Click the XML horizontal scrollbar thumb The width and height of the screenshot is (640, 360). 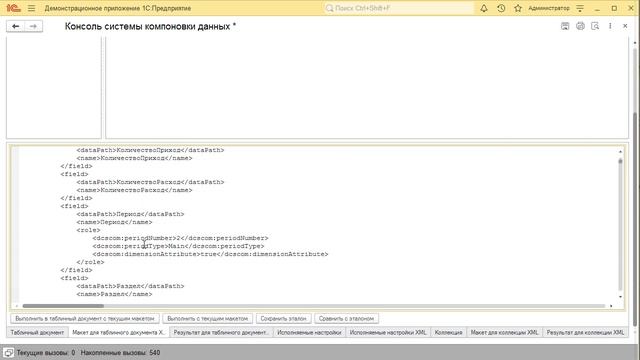click(63, 306)
